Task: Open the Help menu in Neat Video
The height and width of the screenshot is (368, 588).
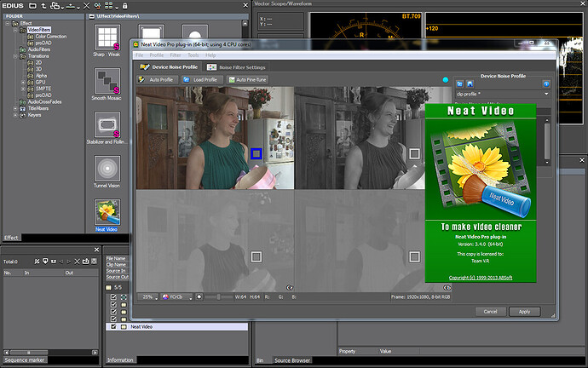Action: click(210, 55)
